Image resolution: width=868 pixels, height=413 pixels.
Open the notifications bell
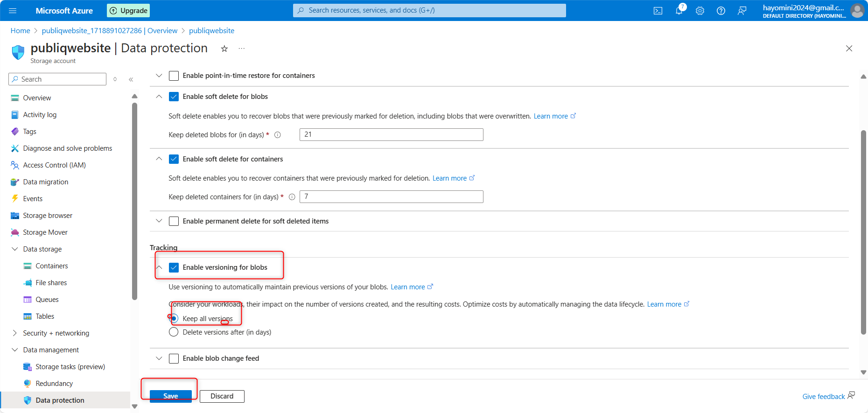pyautogui.click(x=679, y=11)
